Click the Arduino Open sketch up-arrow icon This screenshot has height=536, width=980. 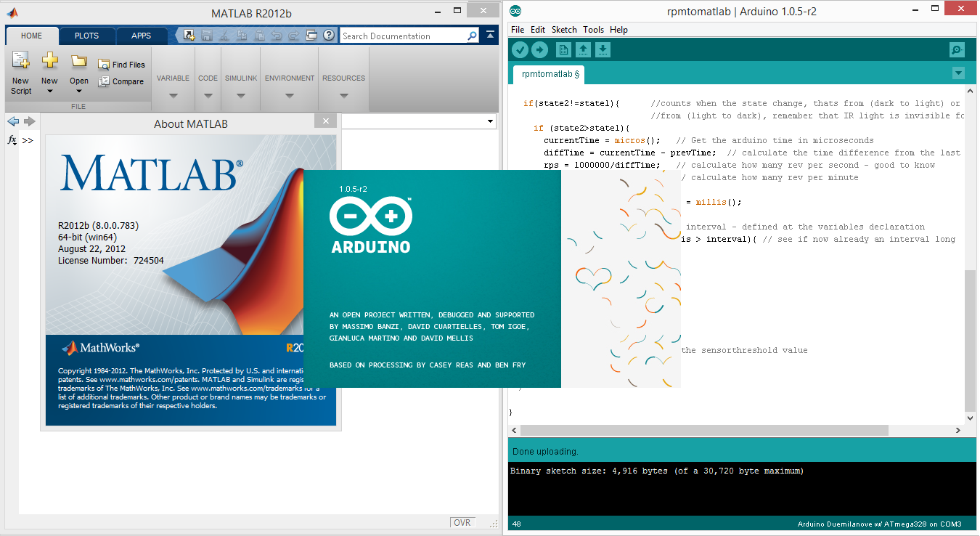[583, 49]
